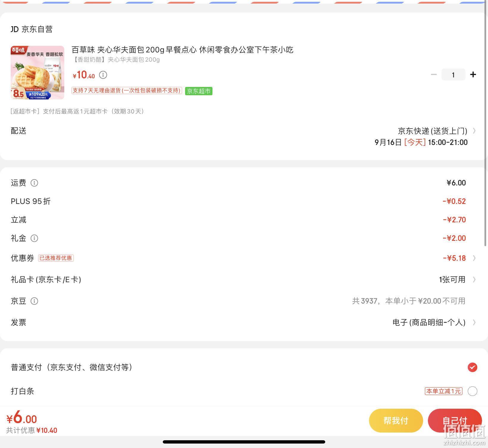Expand the 发票 invoice chevron
488x448 pixels.
tap(474, 322)
